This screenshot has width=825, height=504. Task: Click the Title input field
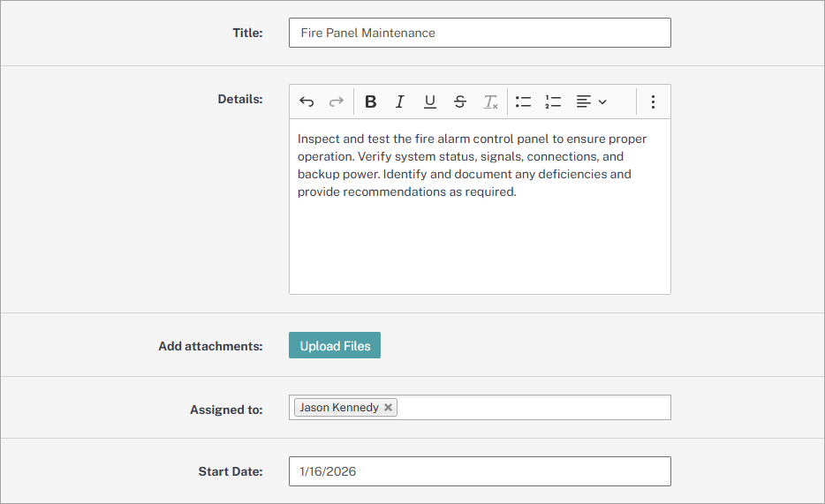click(480, 33)
